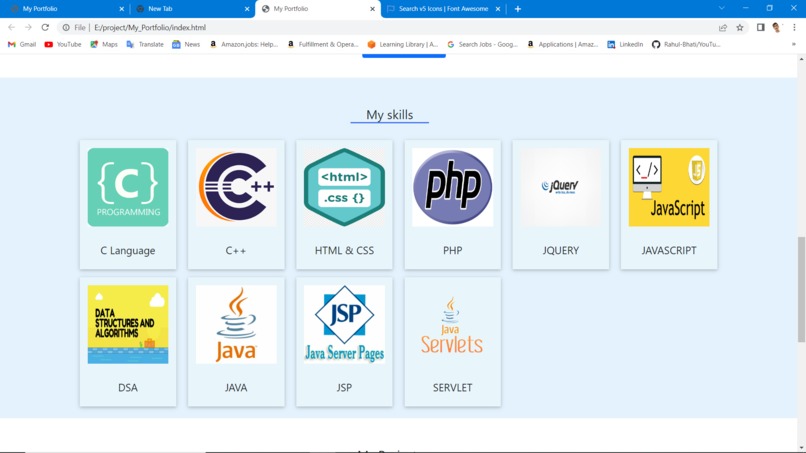The width and height of the screenshot is (806, 453).
Task: Click the JAVA card label text
Action: pos(236,388)
